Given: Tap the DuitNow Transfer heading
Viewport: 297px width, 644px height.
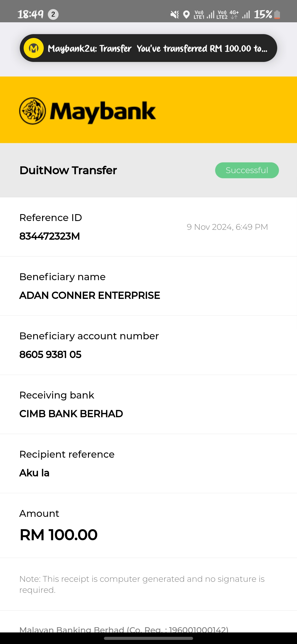Looking at the screenshot, I should click(x=68, y=170).
